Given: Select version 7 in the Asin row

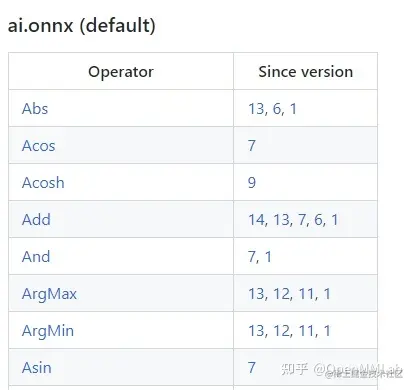Looking at the screenshot, I should click(x=252, y=368).
